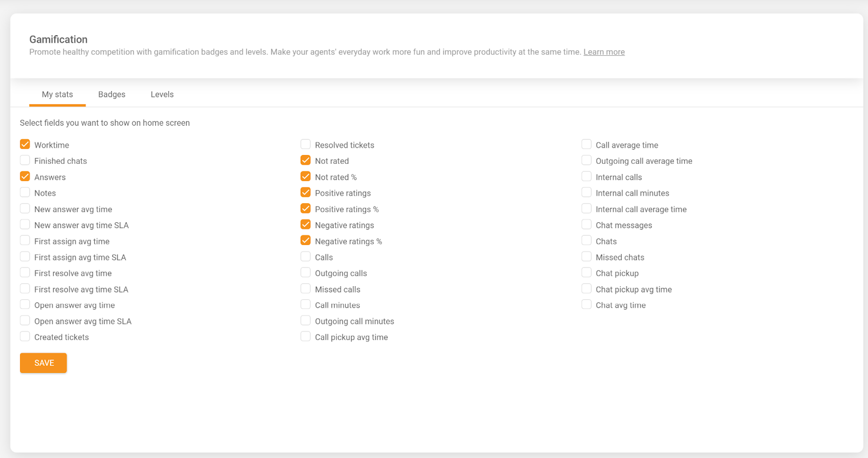Tick Call average time checkbox

[x=586, y=145]
